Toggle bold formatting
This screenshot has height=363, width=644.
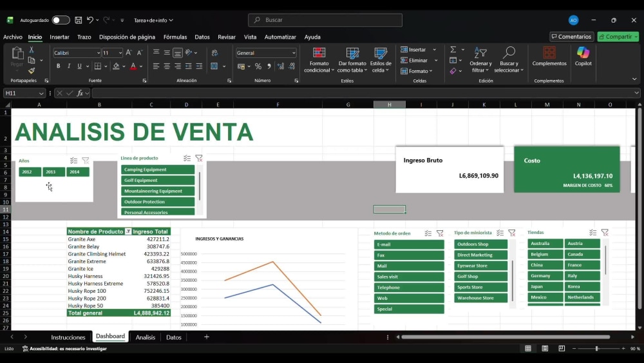(59, 66)
